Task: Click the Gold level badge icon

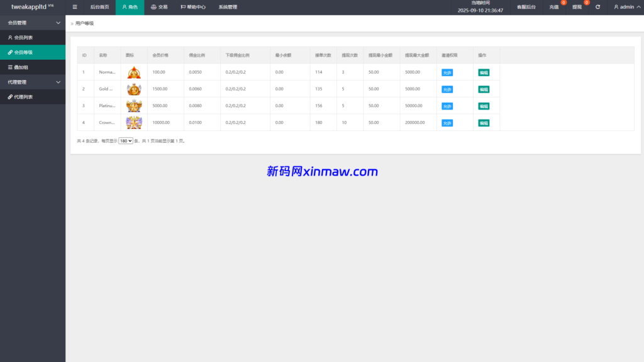Action: (x=134, y=89)
